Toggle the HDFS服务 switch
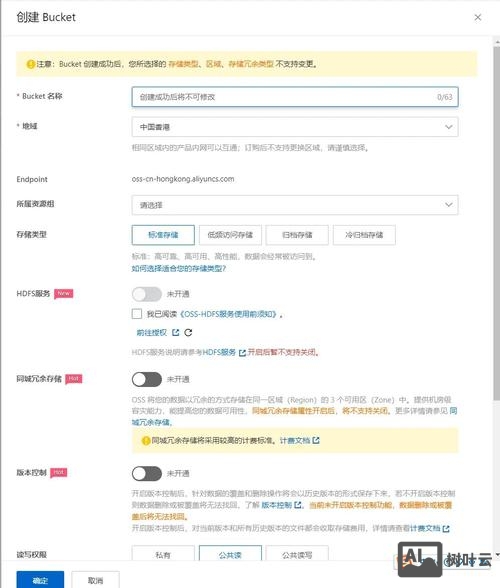This screenshot has width=500, height=588. point(147,294)
